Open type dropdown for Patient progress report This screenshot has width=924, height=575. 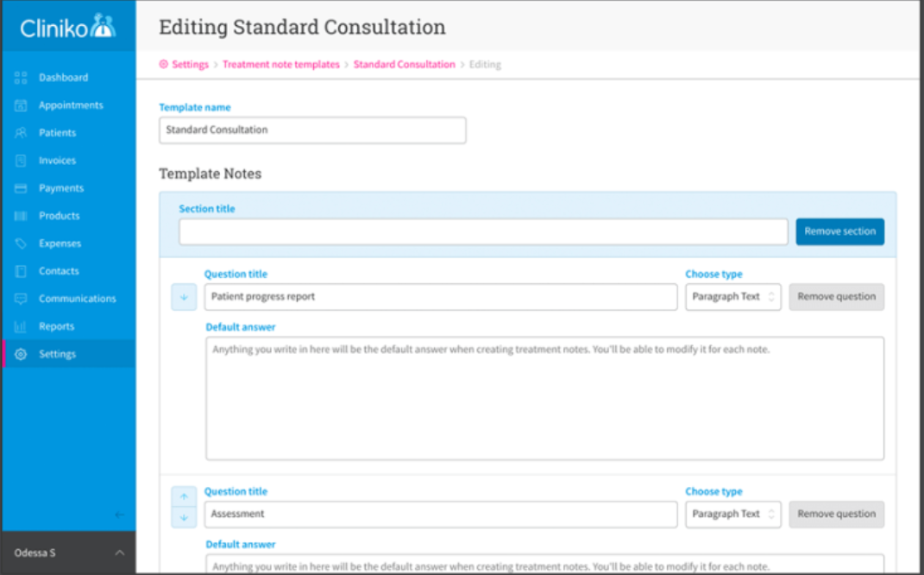point(733,297)
